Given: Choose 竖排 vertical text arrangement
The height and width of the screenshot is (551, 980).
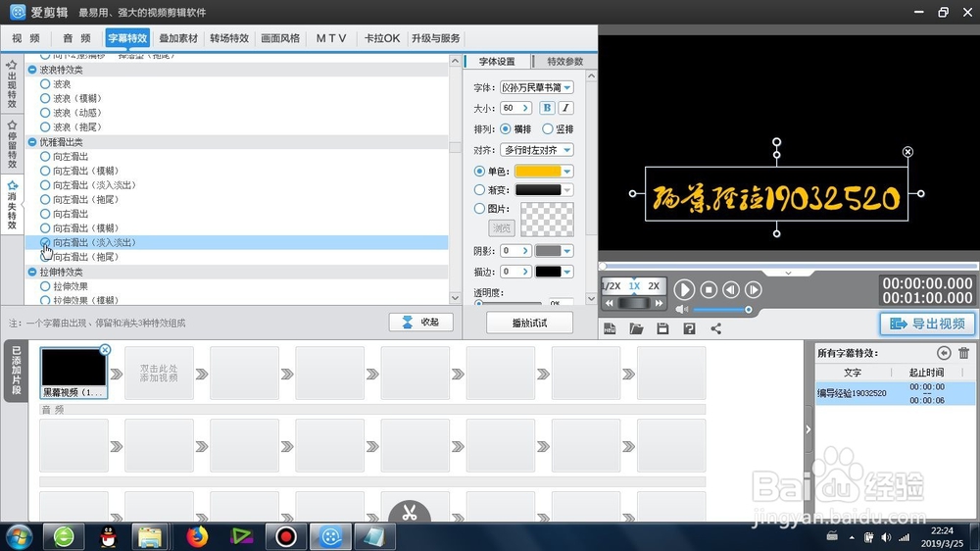Looking at the screenshot, I should point(548,128).
